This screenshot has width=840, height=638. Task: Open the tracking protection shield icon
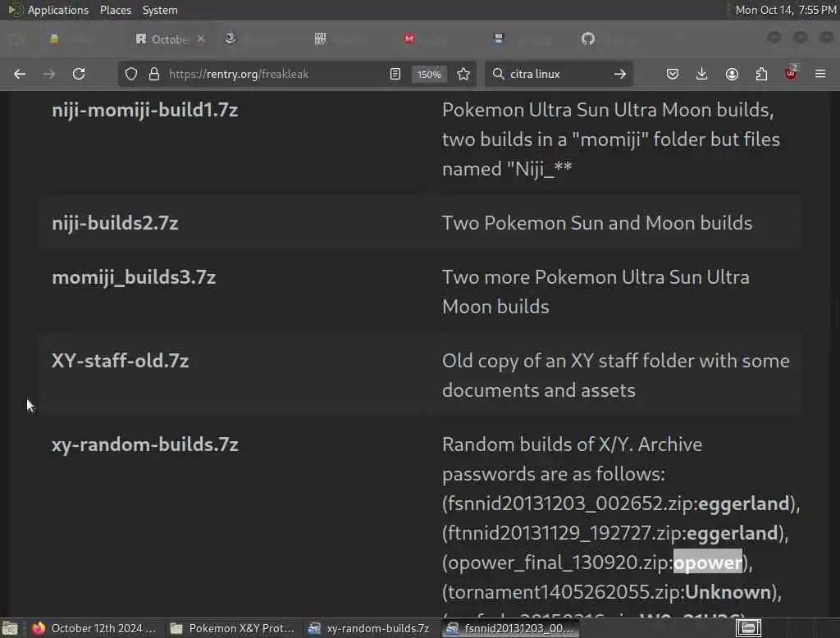coord(131,74)
